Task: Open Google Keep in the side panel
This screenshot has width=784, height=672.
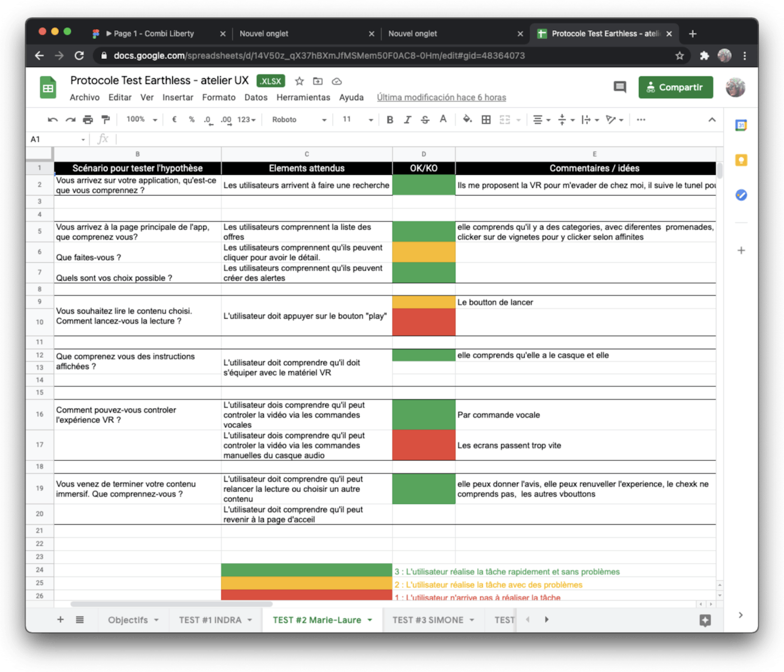Action: tap(741, 160)
